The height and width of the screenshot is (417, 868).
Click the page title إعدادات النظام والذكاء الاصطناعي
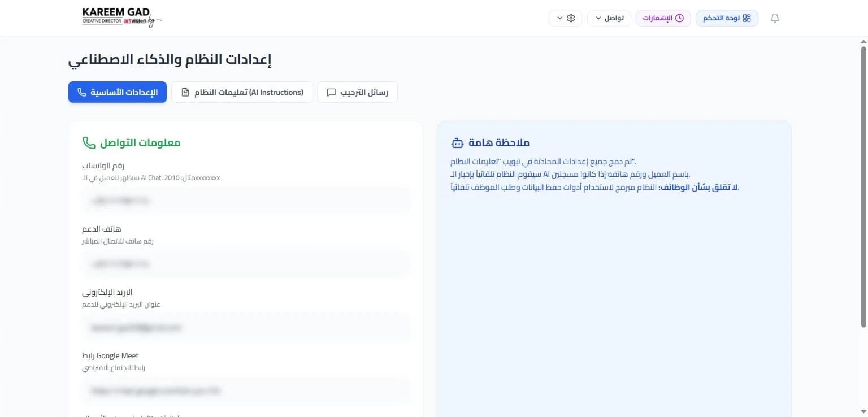(170, 60)
